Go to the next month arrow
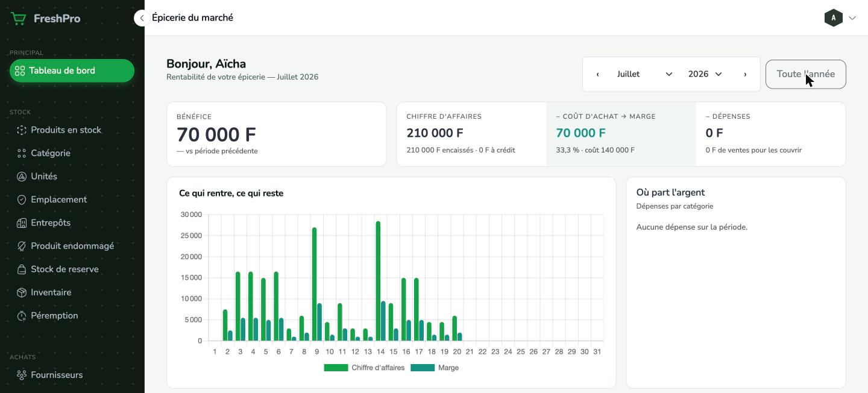This screenshot has height=393, width=868. (745, 74)
